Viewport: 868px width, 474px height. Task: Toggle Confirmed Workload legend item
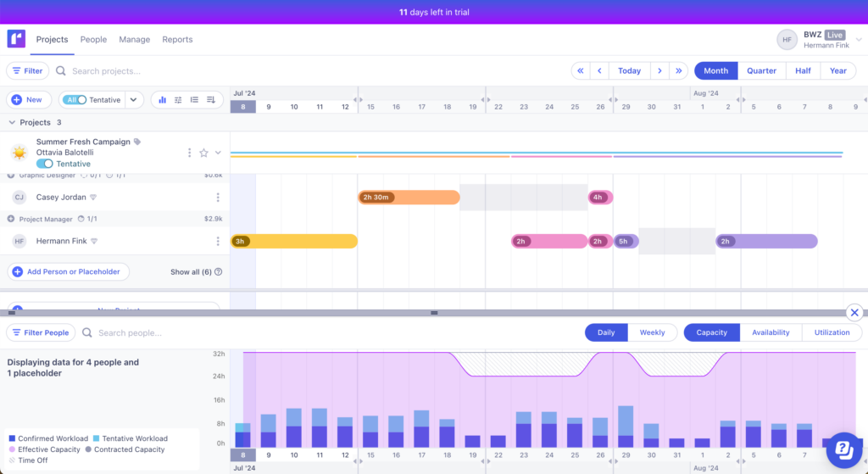point(48,438)
